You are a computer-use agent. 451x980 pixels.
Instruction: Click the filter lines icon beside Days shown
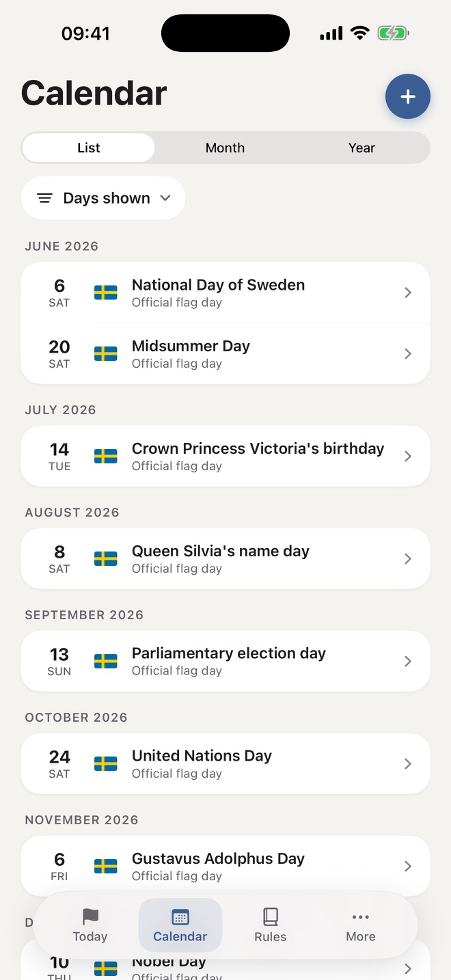[x=44, y=198]
